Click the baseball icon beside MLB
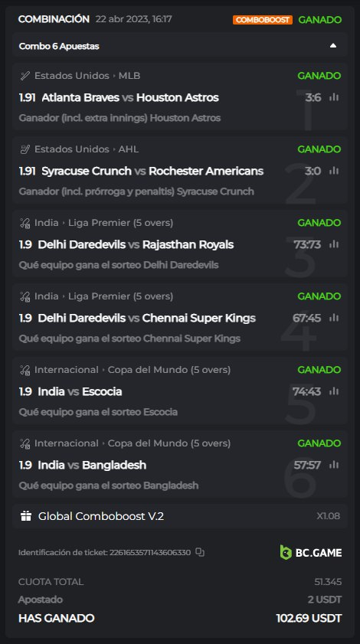The image size is (360, 644). 25,76
